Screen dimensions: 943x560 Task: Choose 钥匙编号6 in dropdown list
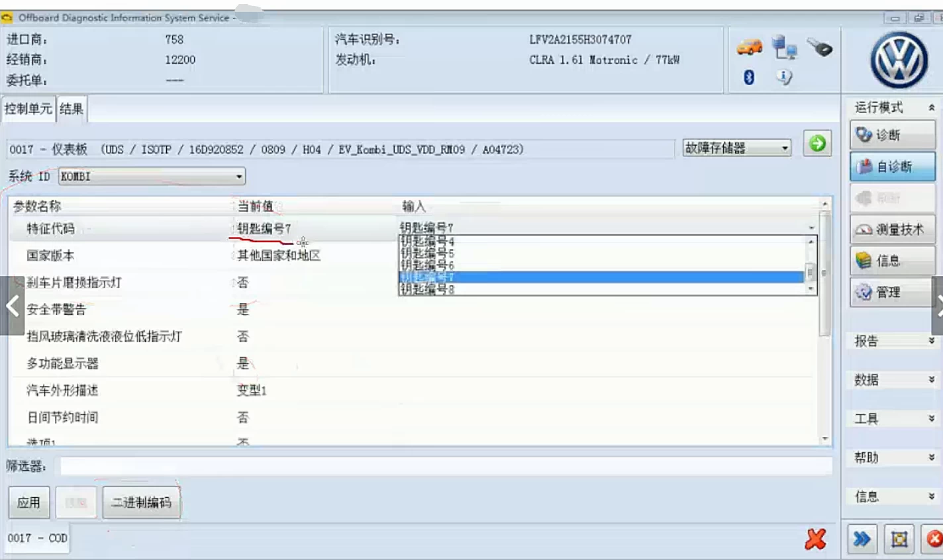pyautogui.click(x=601, y=265)
